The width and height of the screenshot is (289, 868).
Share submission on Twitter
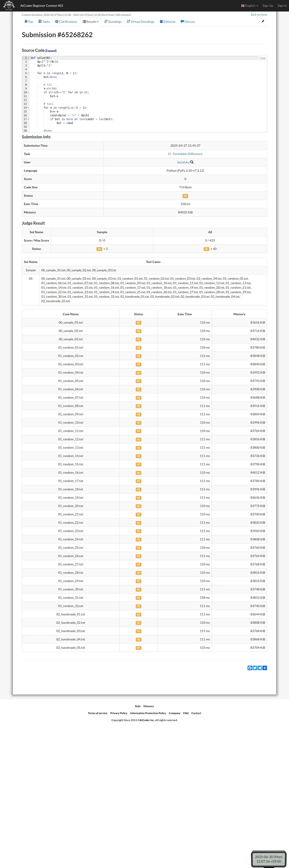[255, 667]
